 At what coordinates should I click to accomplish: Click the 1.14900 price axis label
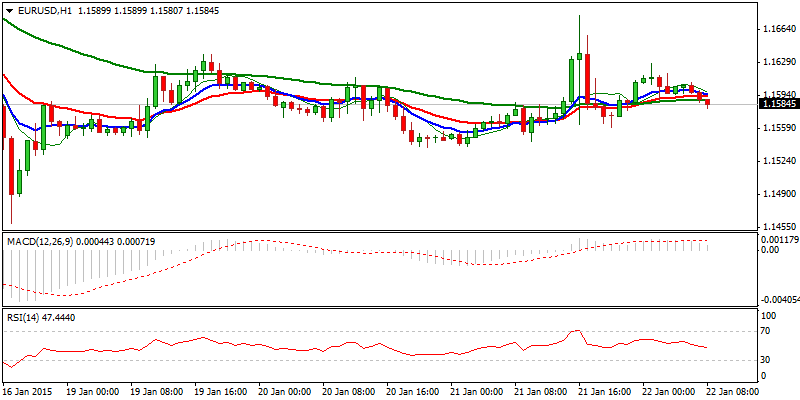pyautogui.click(x=781, y=194)
